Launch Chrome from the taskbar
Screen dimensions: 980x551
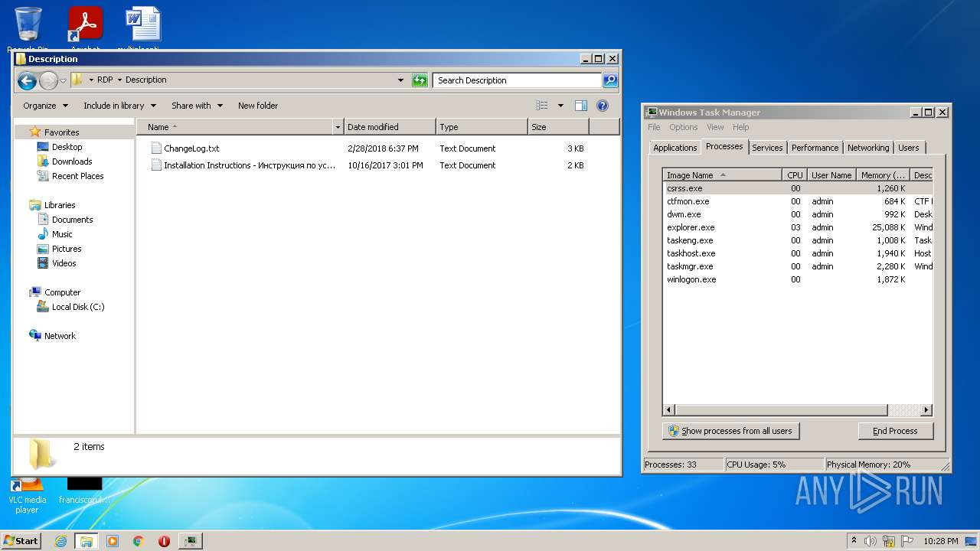(x=138, y=541)
